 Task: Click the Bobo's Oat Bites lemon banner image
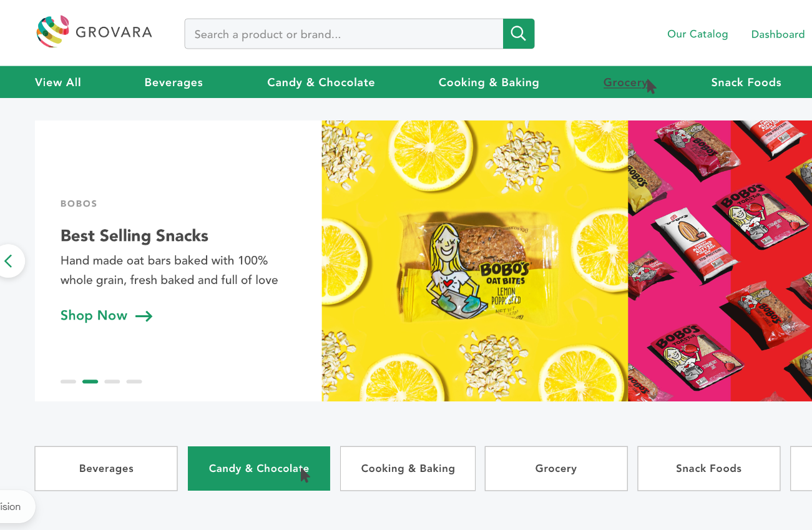(x=475, y=261)
